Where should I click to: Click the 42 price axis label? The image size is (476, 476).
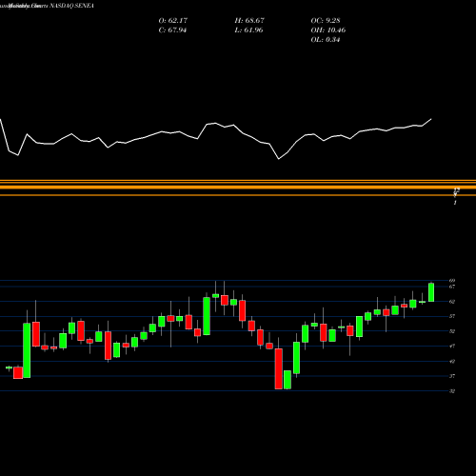[452, 361]
